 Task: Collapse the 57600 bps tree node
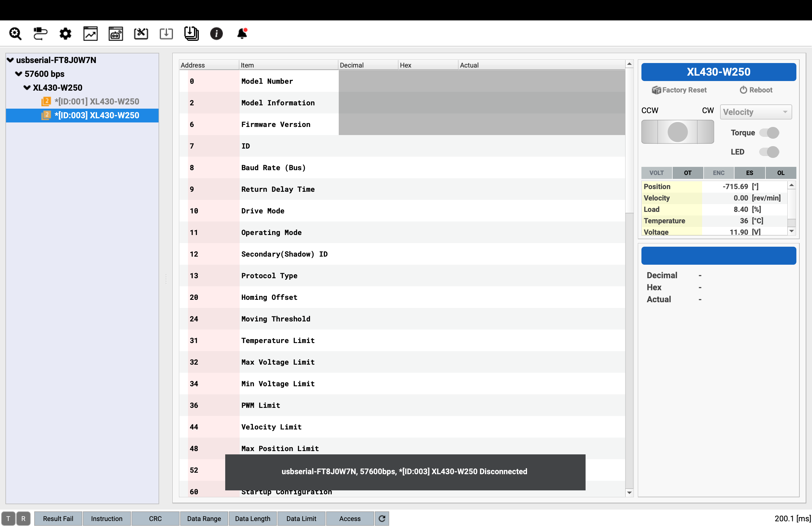[x=19, y=74]
